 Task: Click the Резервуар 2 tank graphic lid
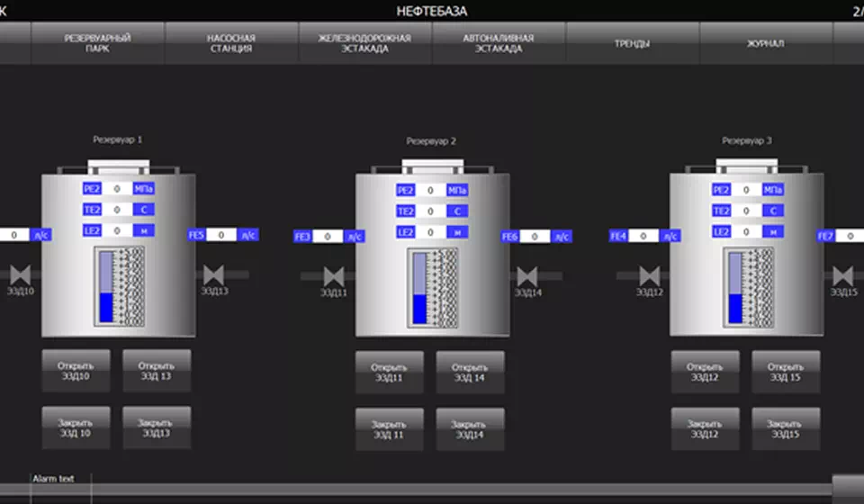click(432, 167)
